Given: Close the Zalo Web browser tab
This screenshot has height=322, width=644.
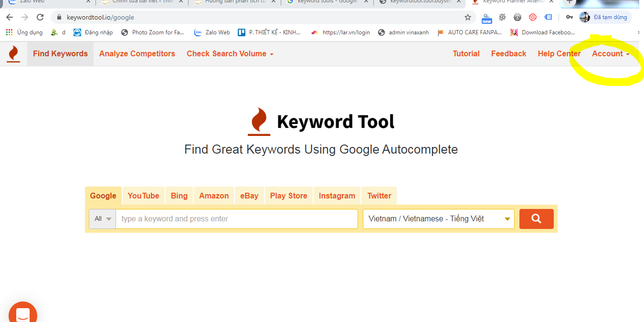Looking at the screenshot, I should pyautogui.click(x=88, y=2).
